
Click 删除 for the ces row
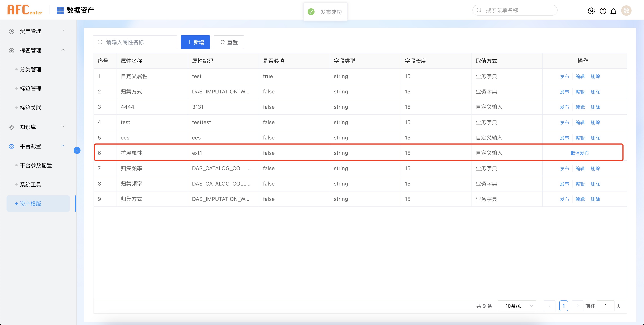click(x=595, y=138)
